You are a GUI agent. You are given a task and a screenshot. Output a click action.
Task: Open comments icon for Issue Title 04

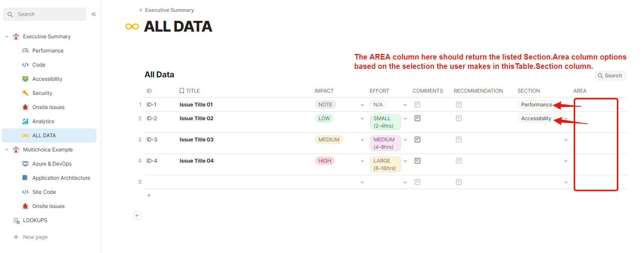pyautogui.click(x=417, y=161)
